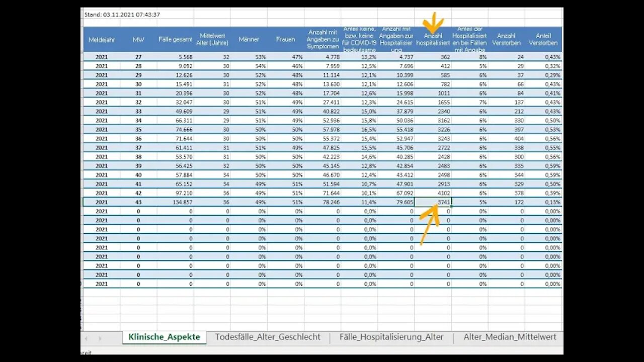Select the hospitalized cell showing 2340
The image size is (644, 362).
(433, 112)
